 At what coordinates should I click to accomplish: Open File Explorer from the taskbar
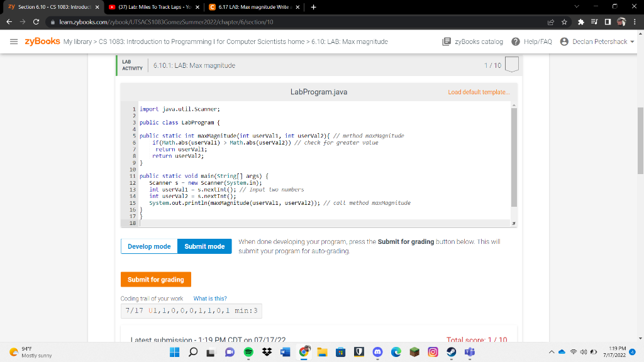323,352
